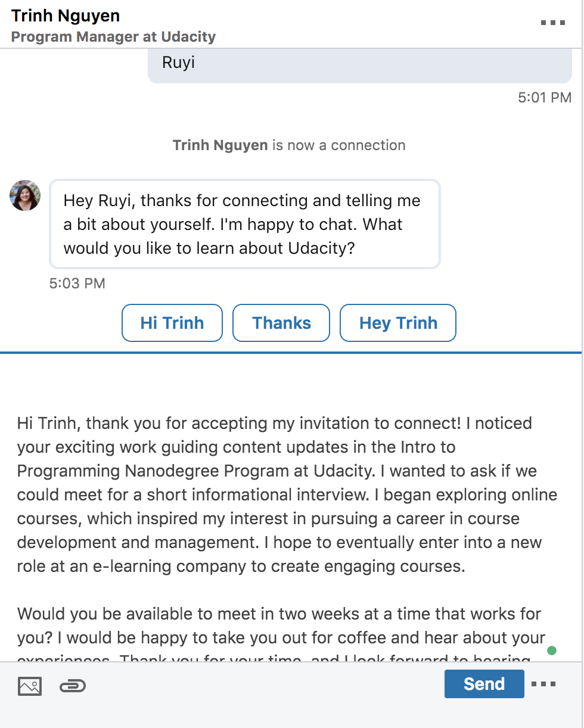Click Trinh's 'Hey Ruyi' message bubble
584x728 pixels.
[x=244, y=224]
